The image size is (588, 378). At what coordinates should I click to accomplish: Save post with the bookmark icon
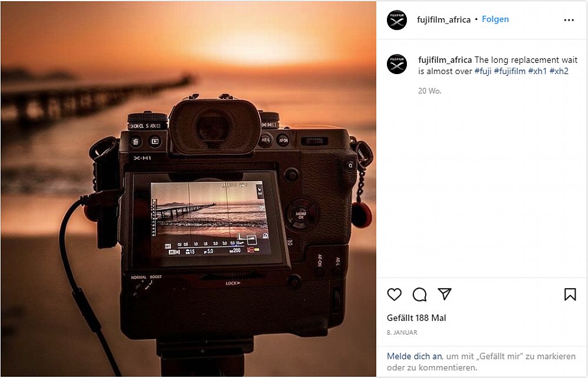(570, 295)
